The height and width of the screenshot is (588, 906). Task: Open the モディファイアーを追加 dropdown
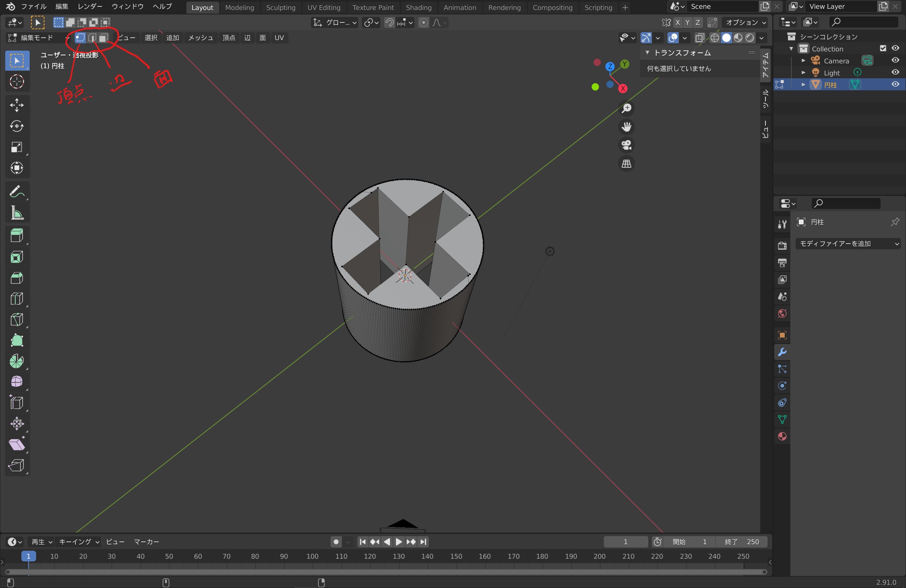click(848, 244)
